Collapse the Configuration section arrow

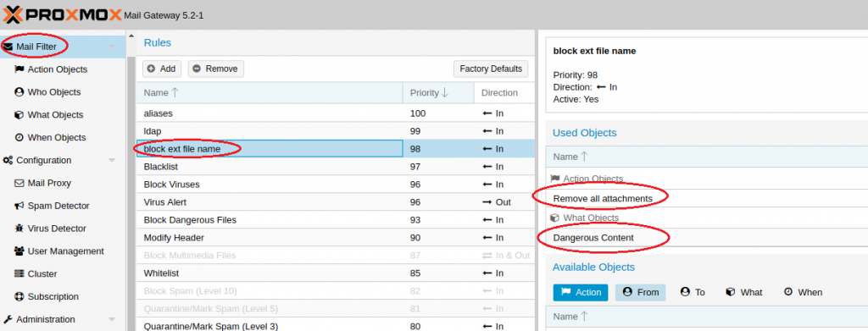[112, 160]
